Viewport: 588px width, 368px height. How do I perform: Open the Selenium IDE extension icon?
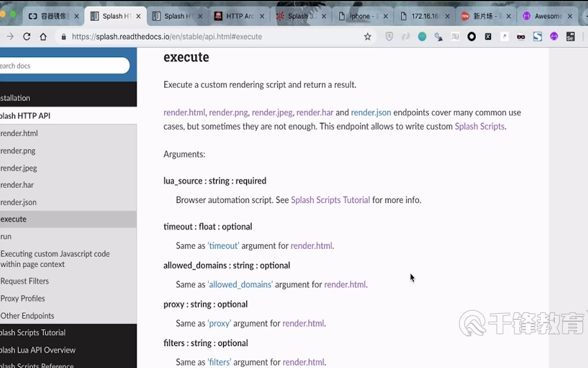[570, 36]
